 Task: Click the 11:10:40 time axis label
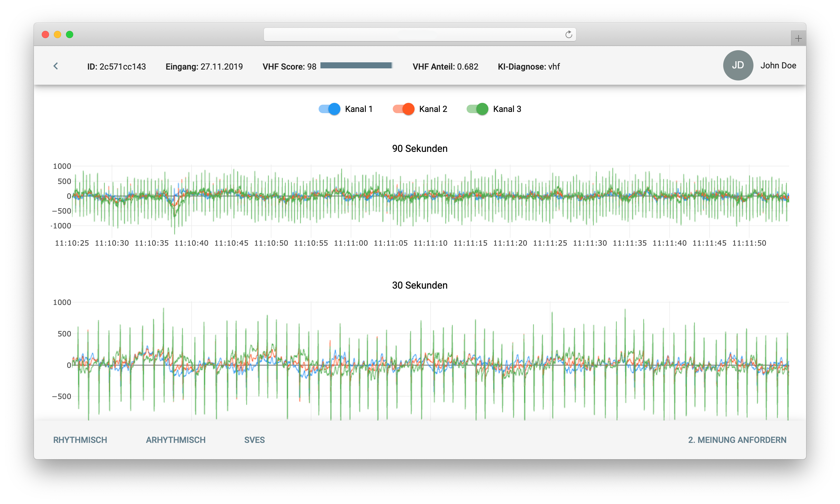(x=191, y=243)
